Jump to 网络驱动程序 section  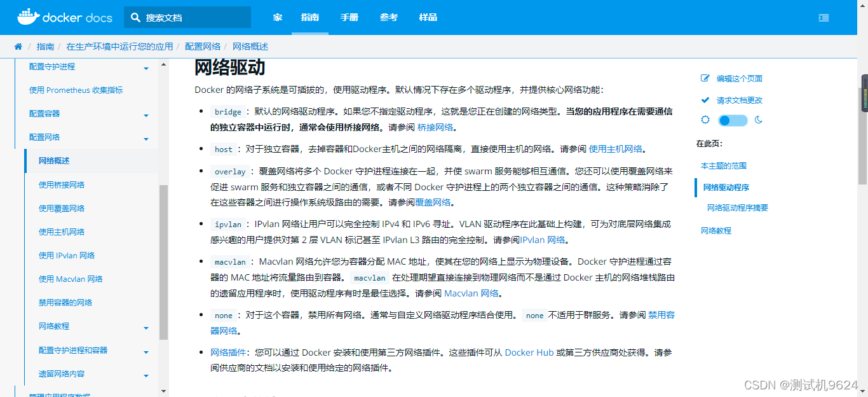726,187
